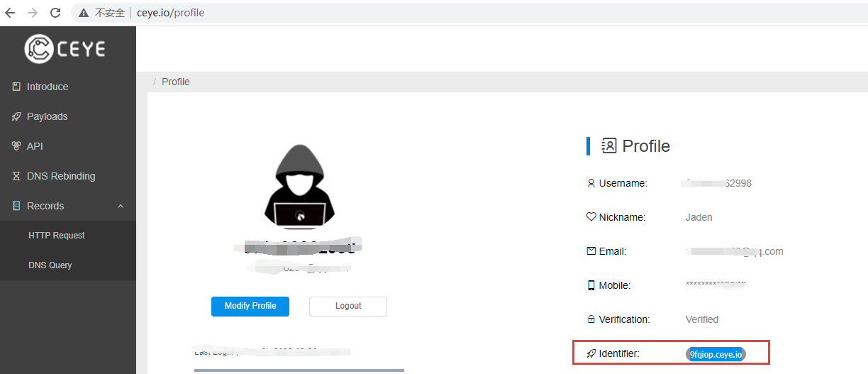Click the CEYE logo icon
Image resolution: width=868 pixels, height=374 pixels.
pyautogui.click(x=39, y=49)
